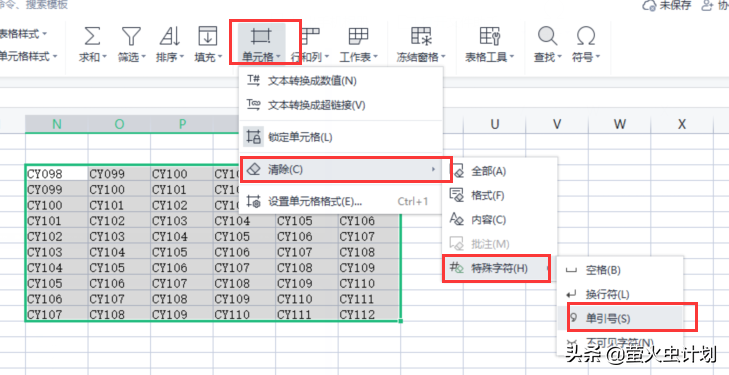Click the unsaved (未保存) cloud icon

pyautogui.click(x=649, y=5)
